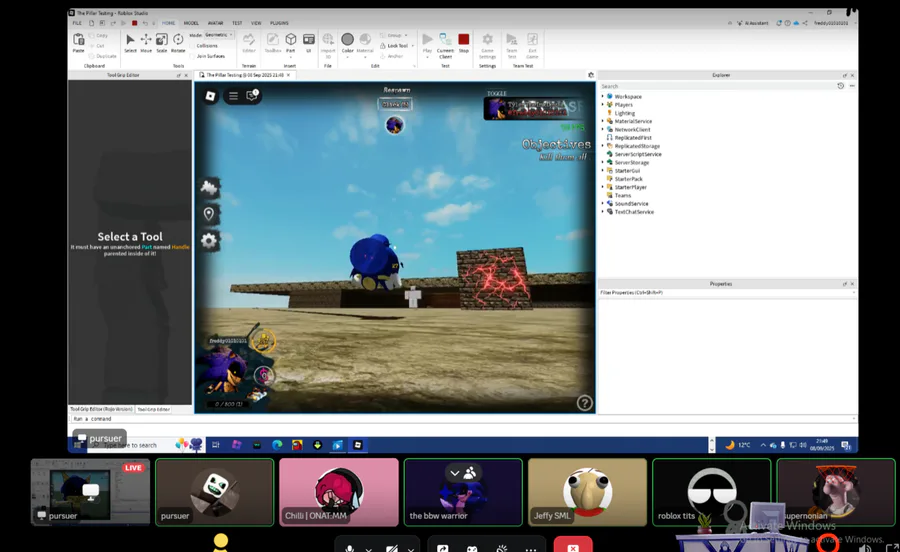Expand the StarterGui node
This screenshot has width=900, height=552.
click(603, 170)
